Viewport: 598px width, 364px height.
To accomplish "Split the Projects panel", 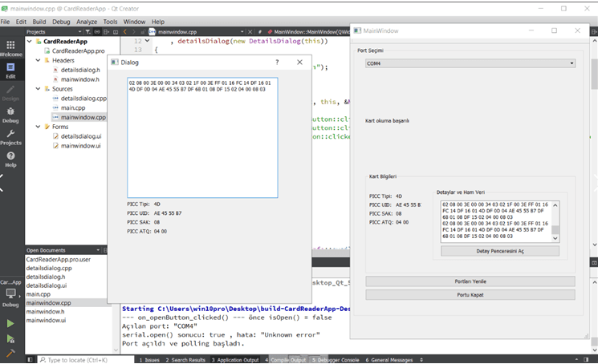I will point(107,32).
